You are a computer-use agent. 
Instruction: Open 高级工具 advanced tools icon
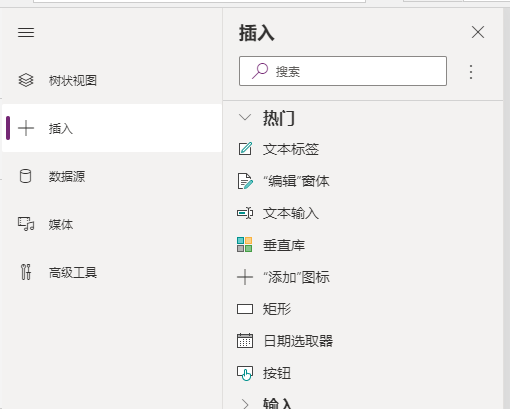pos(26,272)
